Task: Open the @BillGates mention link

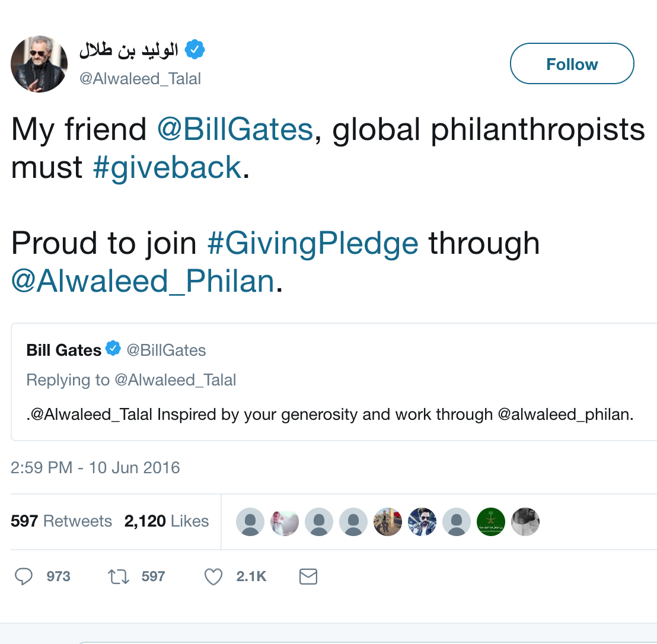Action: coord(235,129)
